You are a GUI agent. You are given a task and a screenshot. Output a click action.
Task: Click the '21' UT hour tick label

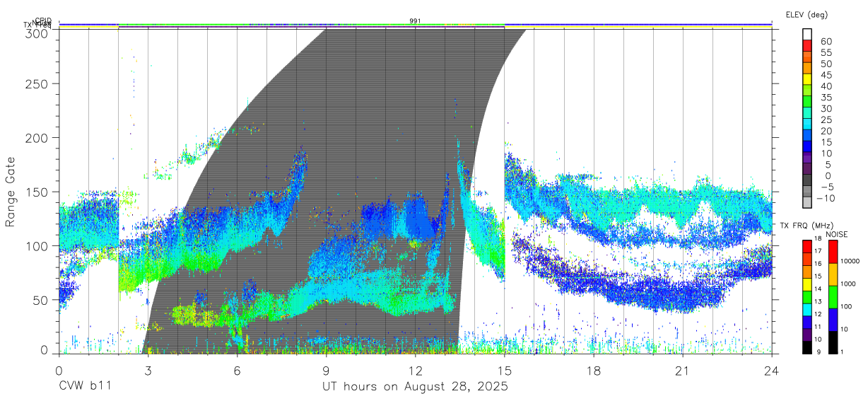click(x=682, y=370)
